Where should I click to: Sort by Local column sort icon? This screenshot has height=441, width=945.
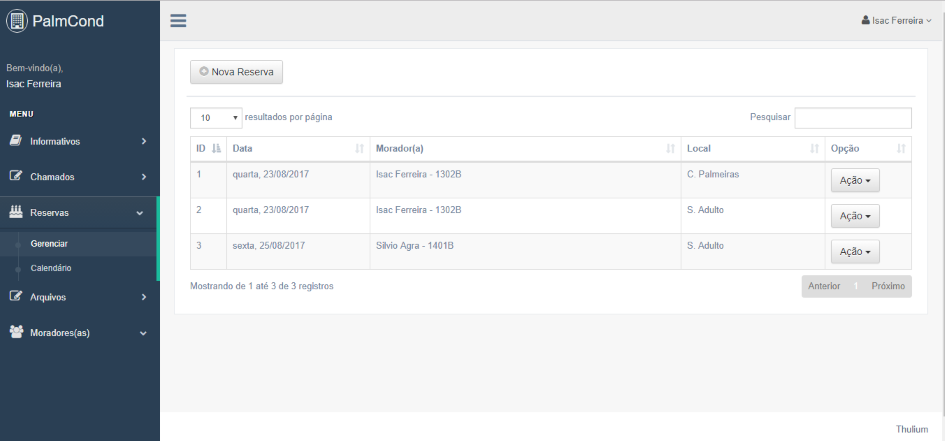815,149
